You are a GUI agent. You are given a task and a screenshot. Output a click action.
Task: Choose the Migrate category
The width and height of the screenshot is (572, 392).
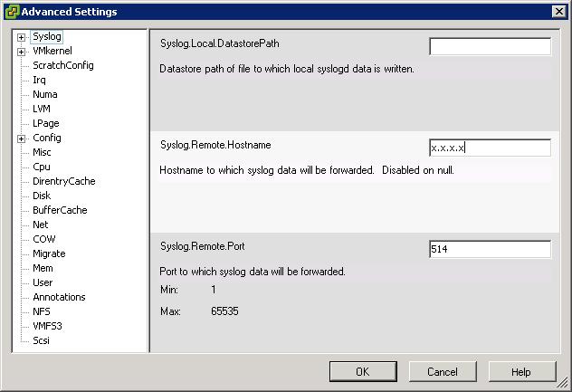click(49, 253)
